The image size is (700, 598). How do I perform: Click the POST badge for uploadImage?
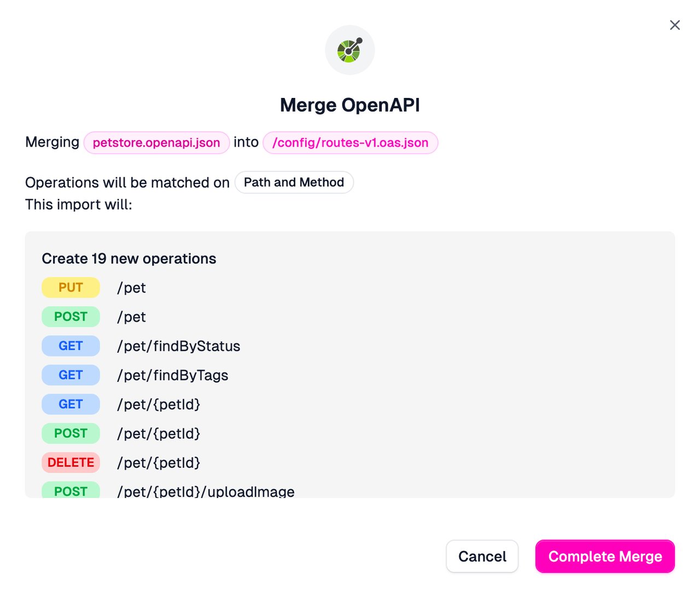pyautogui.click(x=71, y=490)
